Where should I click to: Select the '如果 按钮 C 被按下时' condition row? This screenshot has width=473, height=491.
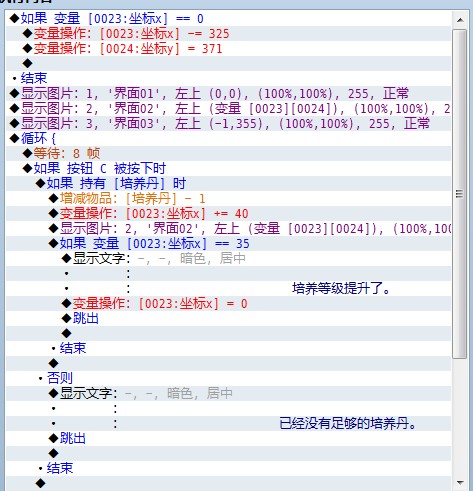click(229, 169)
